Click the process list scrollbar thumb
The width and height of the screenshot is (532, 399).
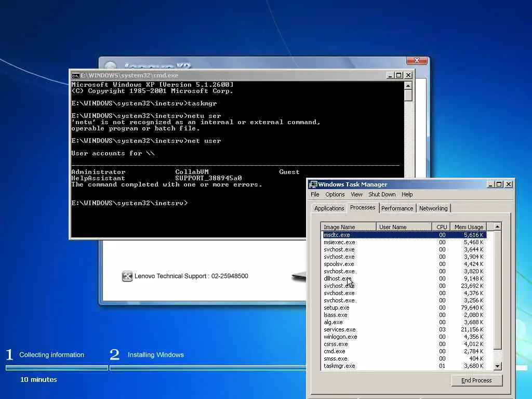pos(497,290)
